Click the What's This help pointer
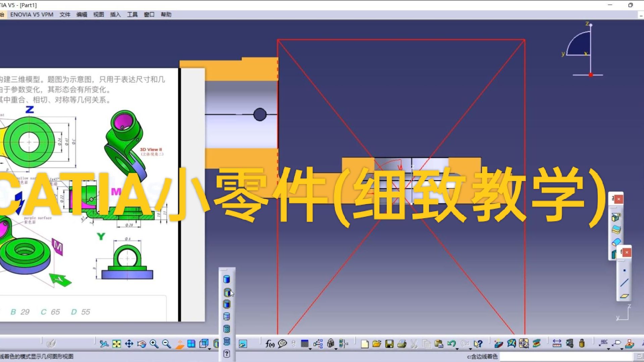644x362 pixels. (x=478, y=344)
